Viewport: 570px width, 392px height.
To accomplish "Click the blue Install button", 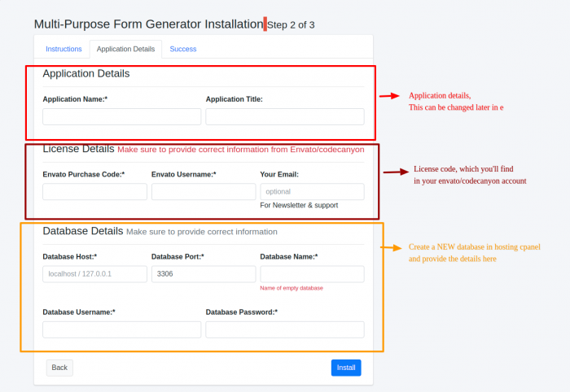I will point(346,368).
